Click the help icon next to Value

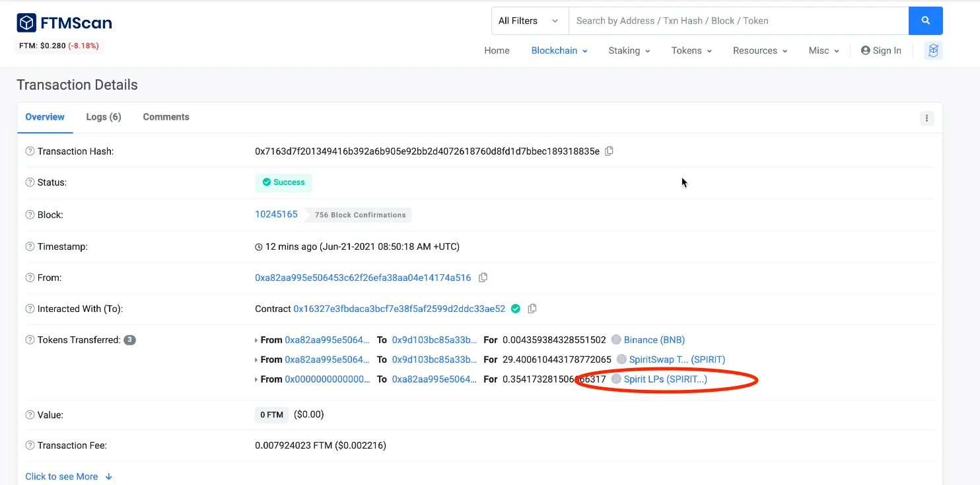30,415
